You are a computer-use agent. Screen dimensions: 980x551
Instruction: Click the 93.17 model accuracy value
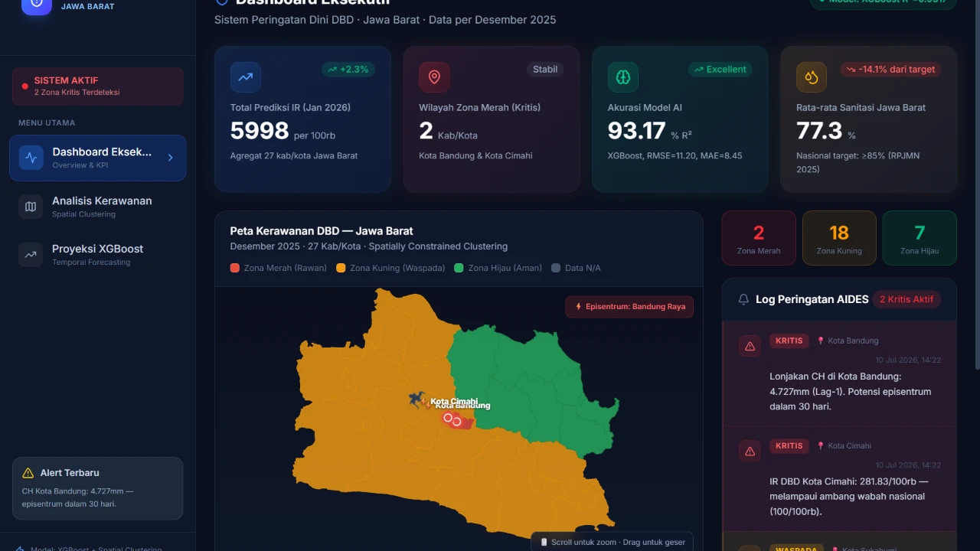637,131
